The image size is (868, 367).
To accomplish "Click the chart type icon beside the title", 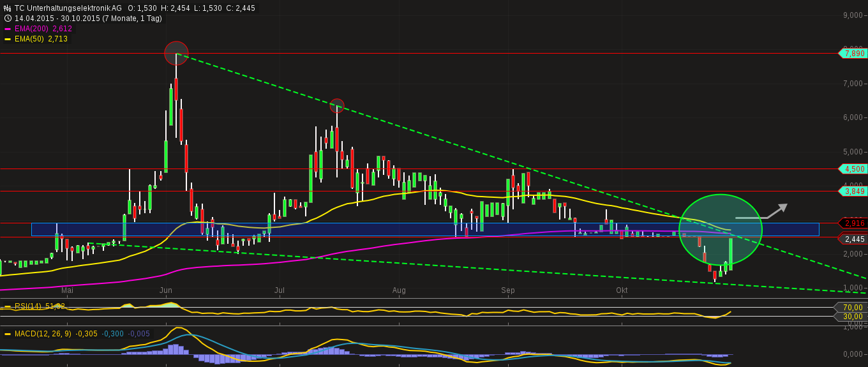I will tap(8, 8).
